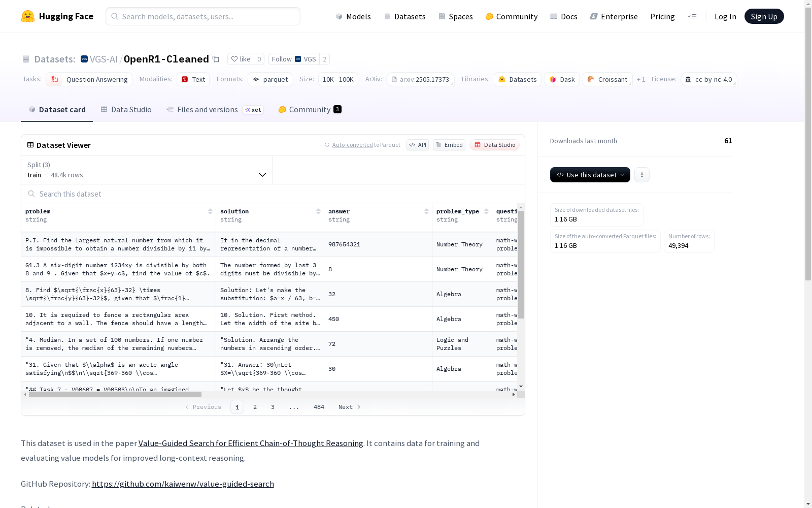Go to Datasets in the top navigation
The width and height of the screenshot is (812, 508).
click(x=404, y=16)
